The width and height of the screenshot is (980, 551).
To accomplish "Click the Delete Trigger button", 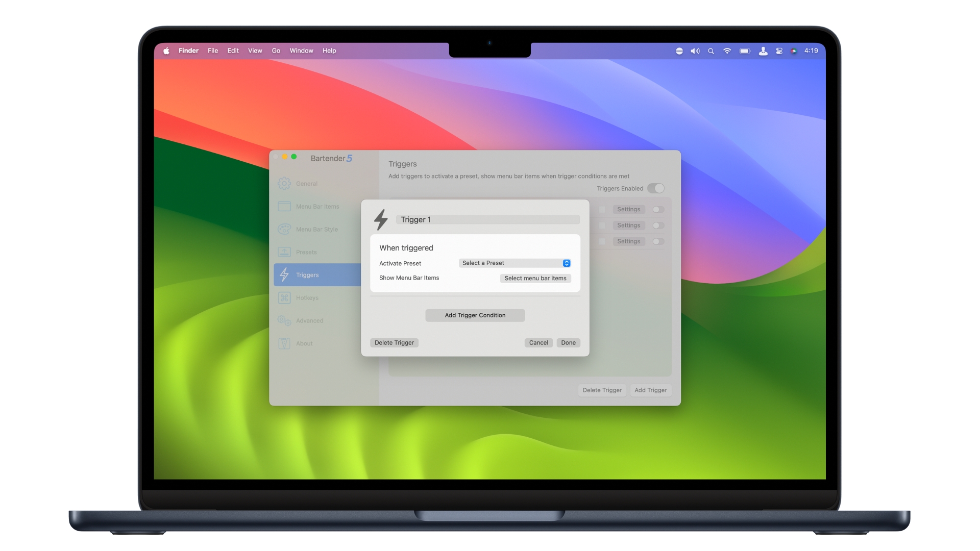I will click(394, 342).
